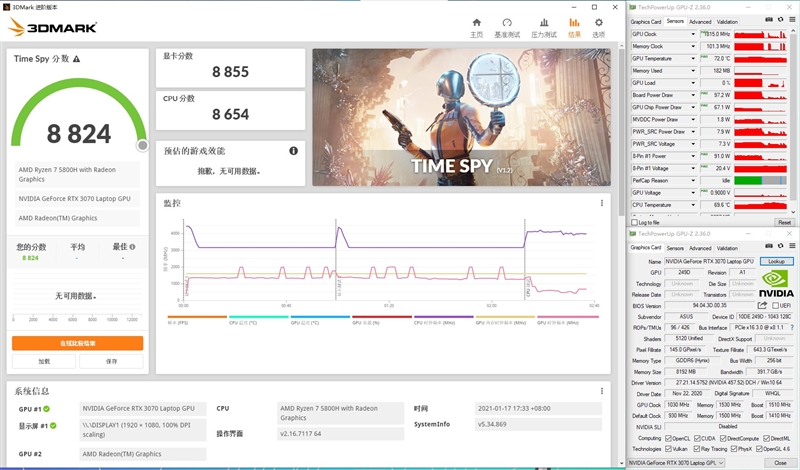The image size is (800, 470).
Task: Open the CPU Temperature sensor dropdown
Action: (x=693, y=205)
